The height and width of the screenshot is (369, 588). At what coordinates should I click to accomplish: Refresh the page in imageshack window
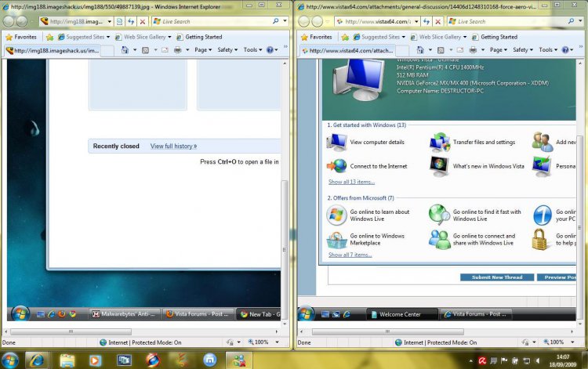click(130, 21)
